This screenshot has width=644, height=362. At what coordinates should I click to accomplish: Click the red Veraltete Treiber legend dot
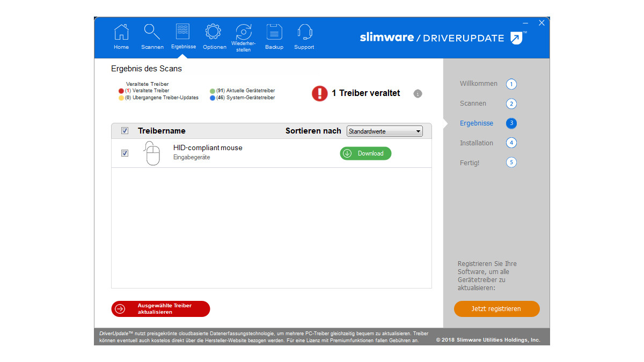coord(121,91)
